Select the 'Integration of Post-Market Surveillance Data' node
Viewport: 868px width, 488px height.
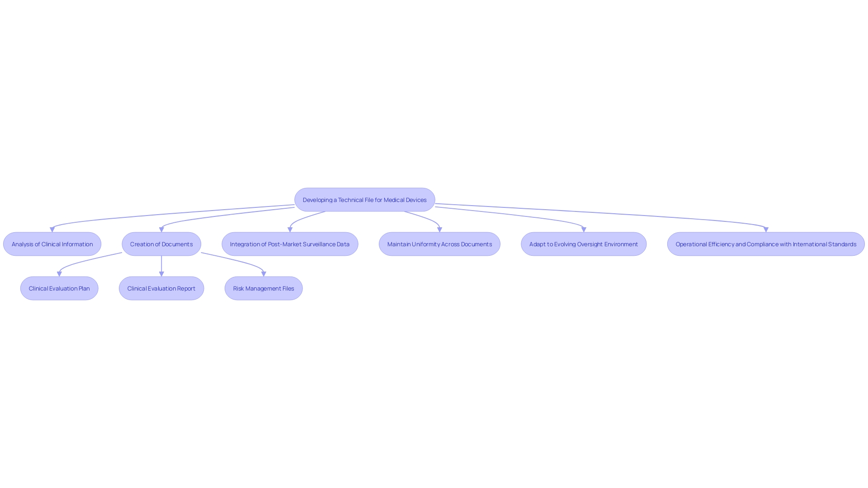click(x=289, y=244)
